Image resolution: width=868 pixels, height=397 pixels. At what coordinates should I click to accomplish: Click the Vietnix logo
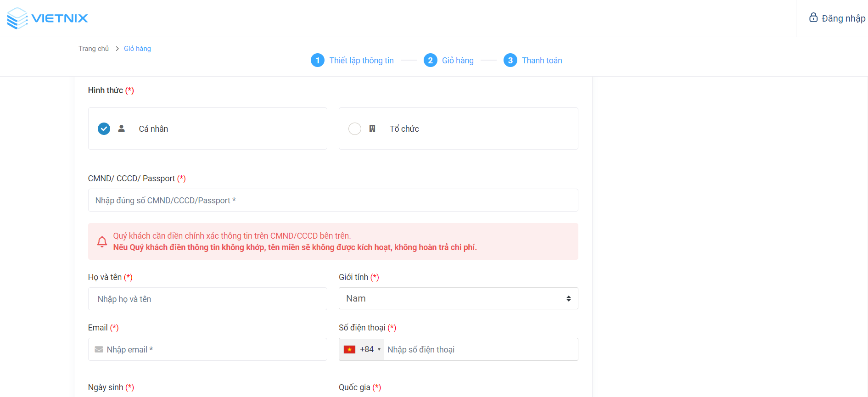point(47,18)
